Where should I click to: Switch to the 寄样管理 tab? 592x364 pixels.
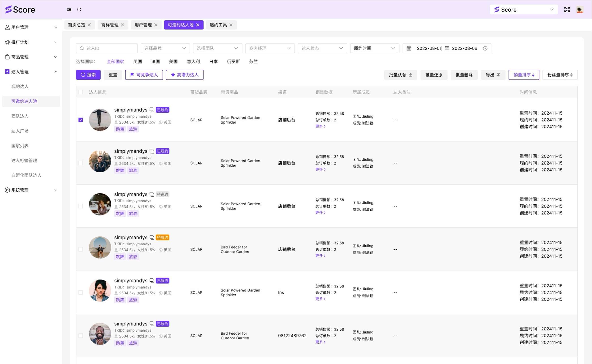(110, 25)
